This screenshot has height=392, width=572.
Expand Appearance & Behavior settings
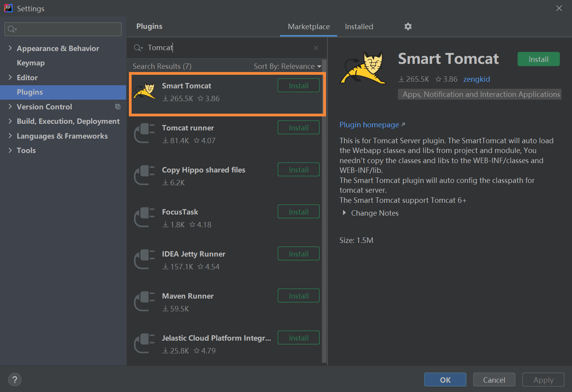[10, 48]
